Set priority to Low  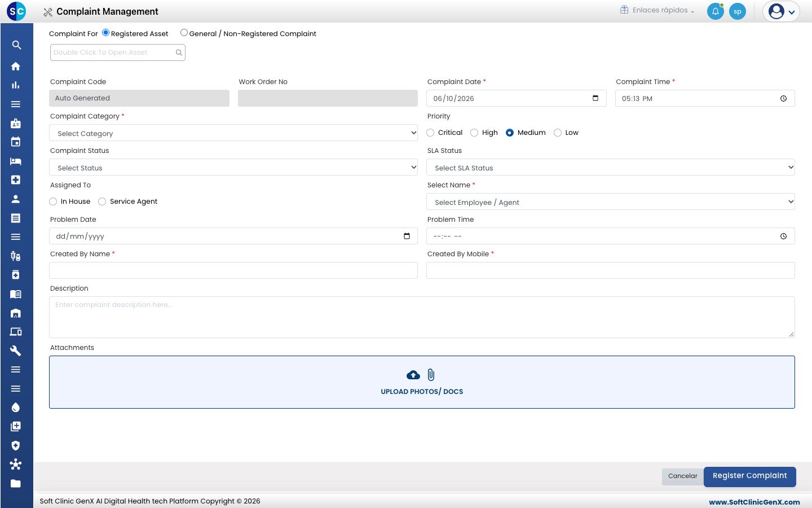(558, 133)
